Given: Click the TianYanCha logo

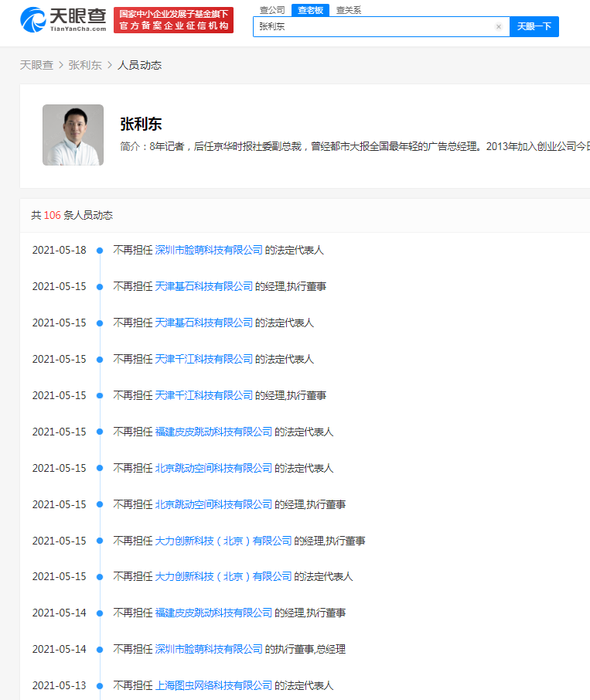Looking at the screenshot, I should point(63,19).
